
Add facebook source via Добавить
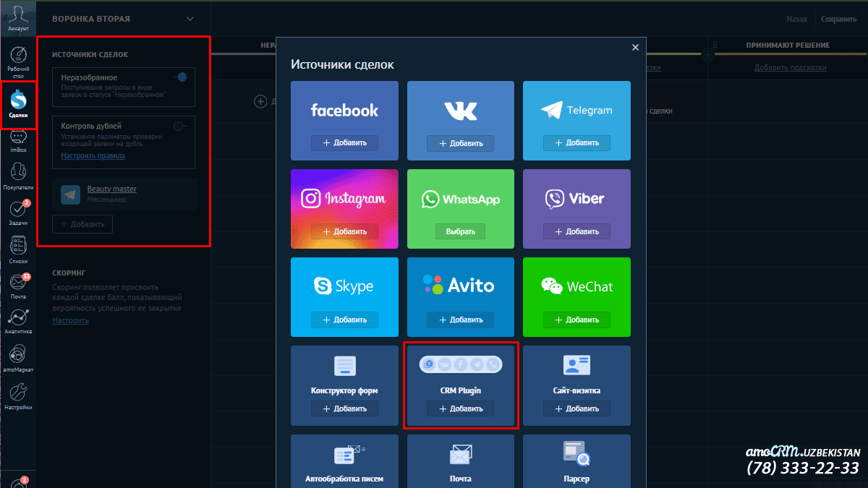click(344, 142)
